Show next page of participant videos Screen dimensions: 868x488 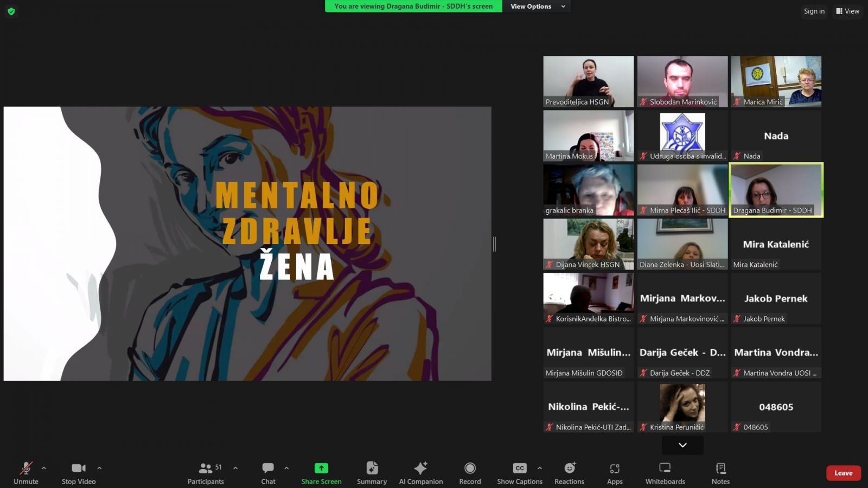tap(682, 445)
